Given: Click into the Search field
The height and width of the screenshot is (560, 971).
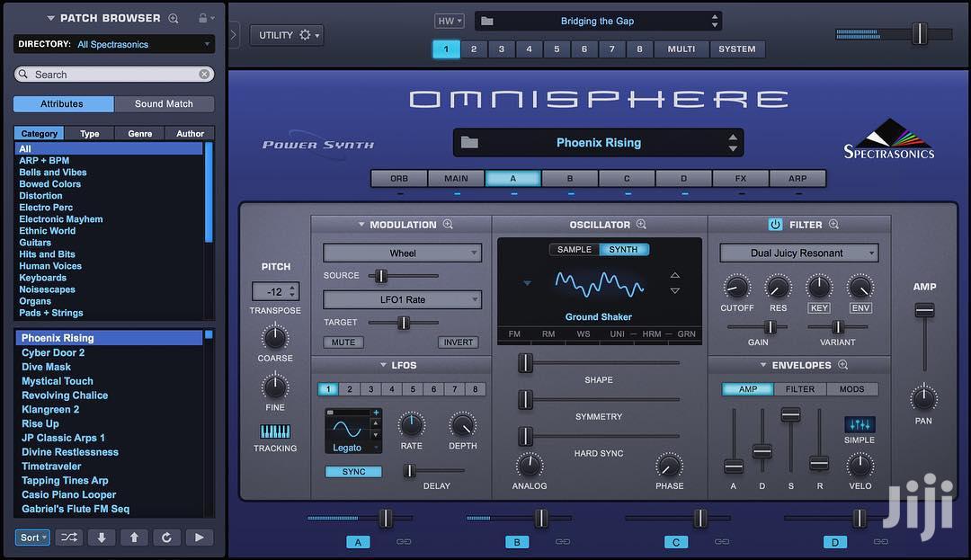Looking at the screenshot, I should (x=114, y=75).
